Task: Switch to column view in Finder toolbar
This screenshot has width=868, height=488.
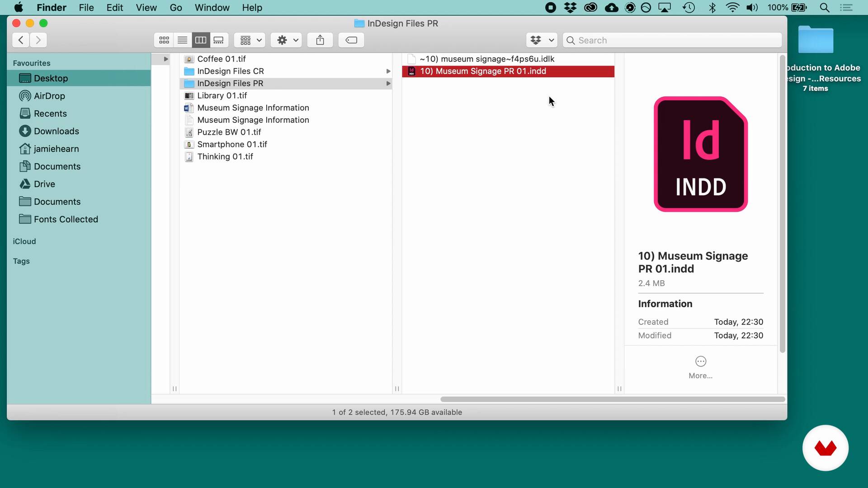Action: (x=201, y=40)
